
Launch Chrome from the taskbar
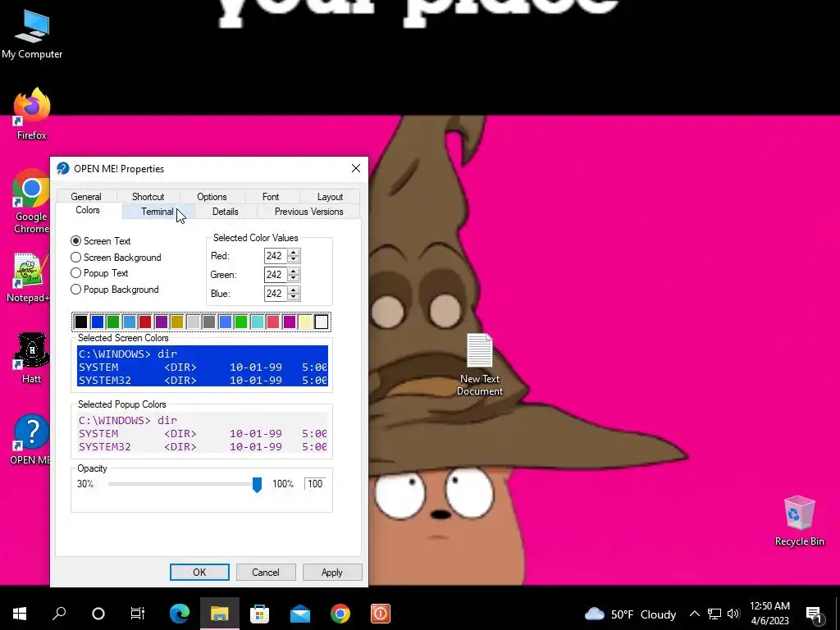click(340, 614)
